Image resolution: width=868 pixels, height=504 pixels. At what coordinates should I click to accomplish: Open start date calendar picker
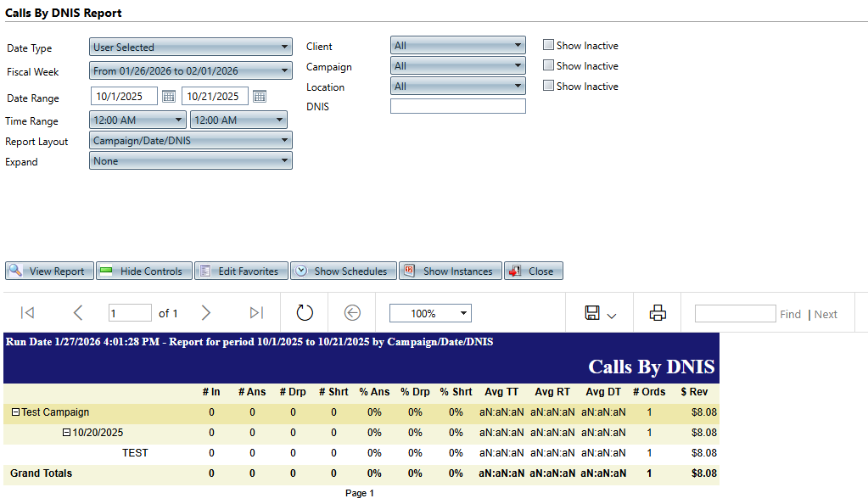click(x=169, y=97)
